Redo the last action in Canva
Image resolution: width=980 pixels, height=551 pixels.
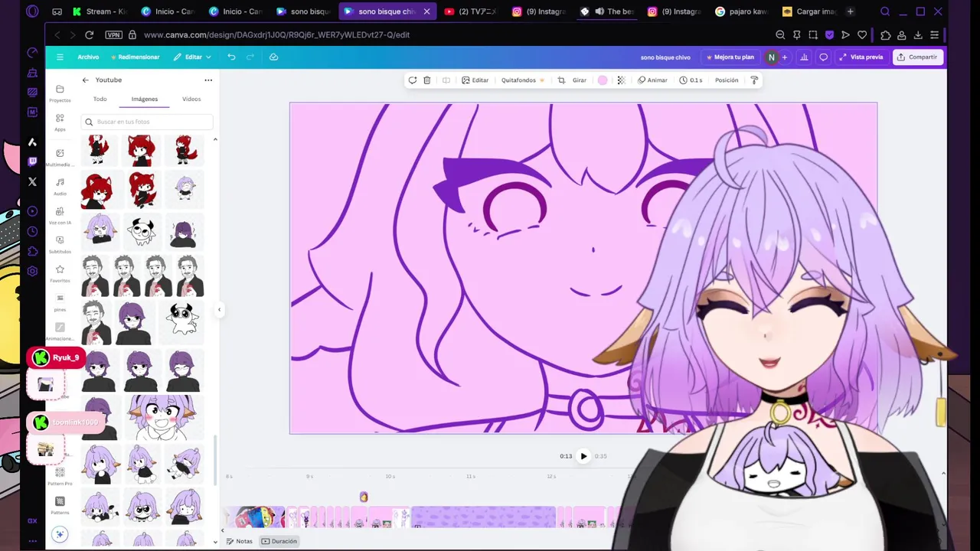[250, 57]
